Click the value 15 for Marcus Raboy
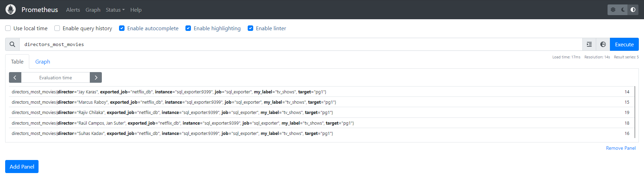The image size is (644, 183). [x=627, y=102]
